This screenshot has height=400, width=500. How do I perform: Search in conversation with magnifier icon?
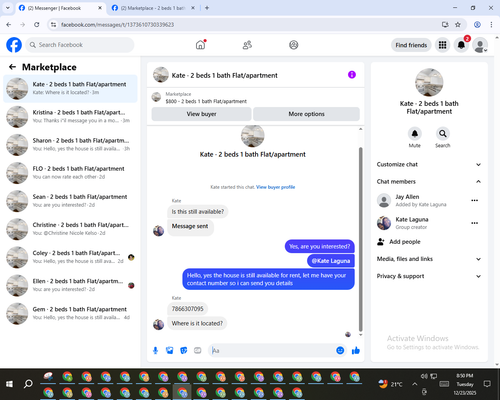click(x=443, y=134)
